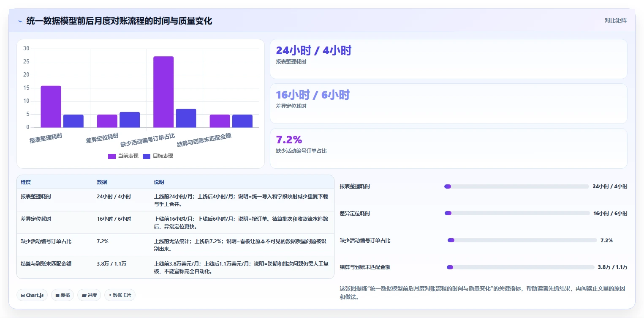Image resolution: width=644 pixels, height=318 pixels.
Task: Click the x-axis label 报表整理耗时 on chart
Action: 46,138
